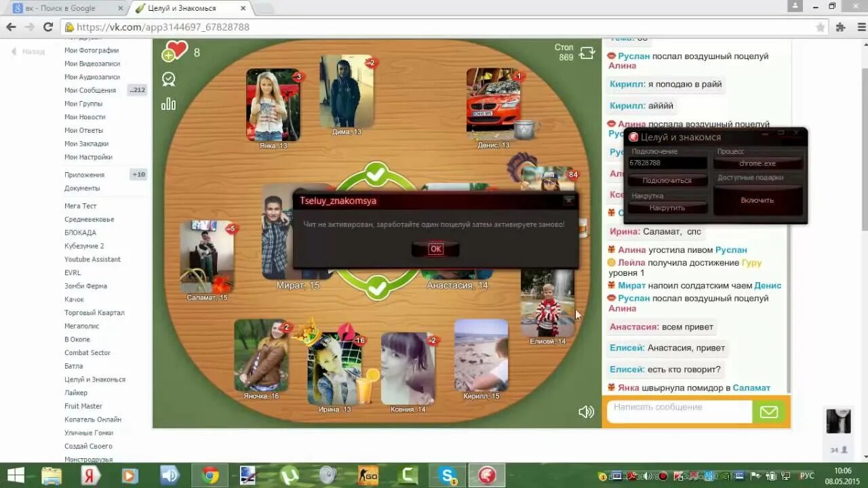Click the chrome.exe process field
The height and width of the screenshot is (488, 868).
click(x=757, y=163)
